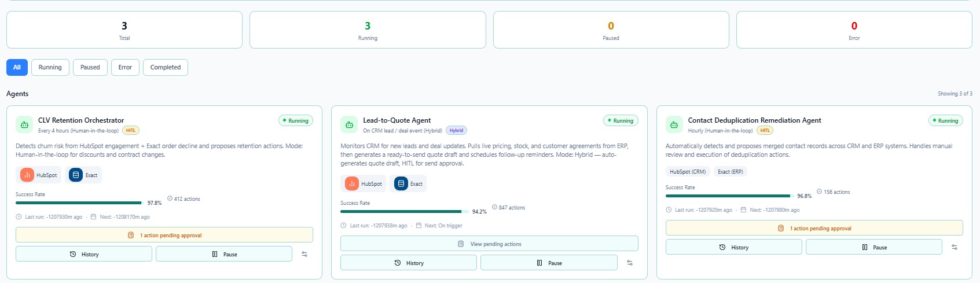Click Exact icon in CLV Retention card
This screenshot has width=980, height=283.
(76, 175)
